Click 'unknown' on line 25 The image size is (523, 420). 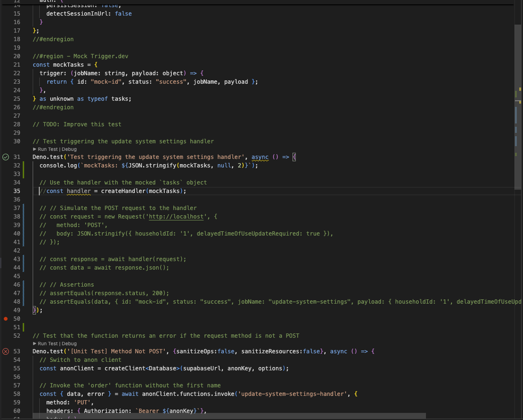62,99
